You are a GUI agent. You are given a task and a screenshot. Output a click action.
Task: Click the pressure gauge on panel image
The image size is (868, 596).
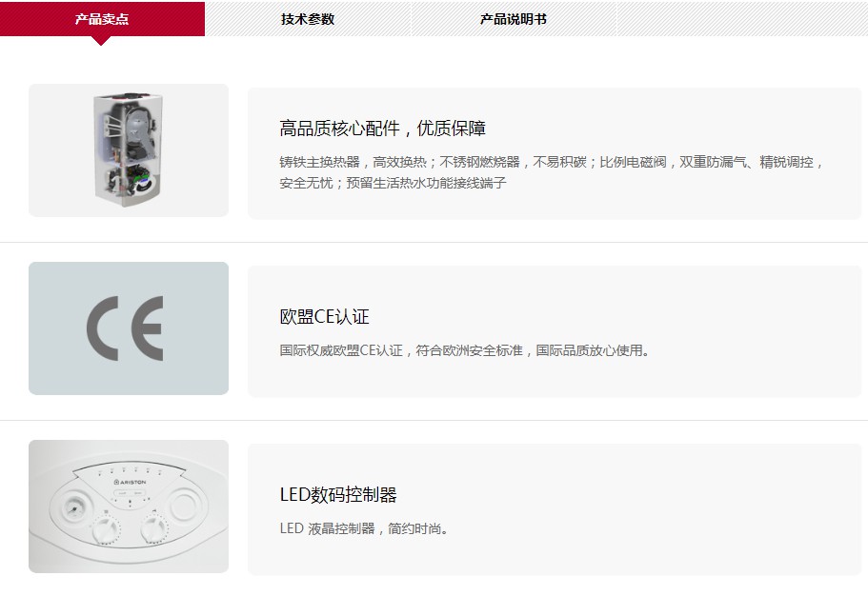pos(72,508)
